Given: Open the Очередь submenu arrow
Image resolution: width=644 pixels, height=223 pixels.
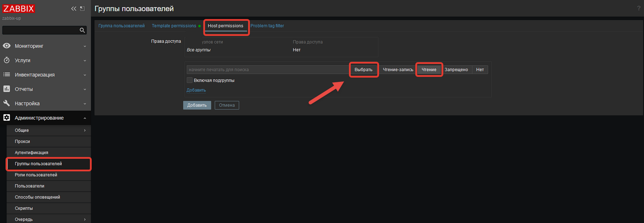Looking at the screenshot, I should (85, 219).
